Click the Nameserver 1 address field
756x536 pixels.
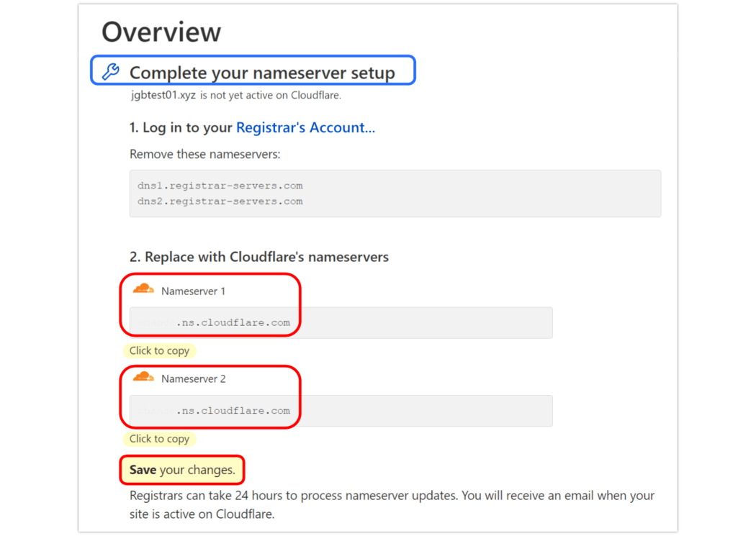point(340,322)
